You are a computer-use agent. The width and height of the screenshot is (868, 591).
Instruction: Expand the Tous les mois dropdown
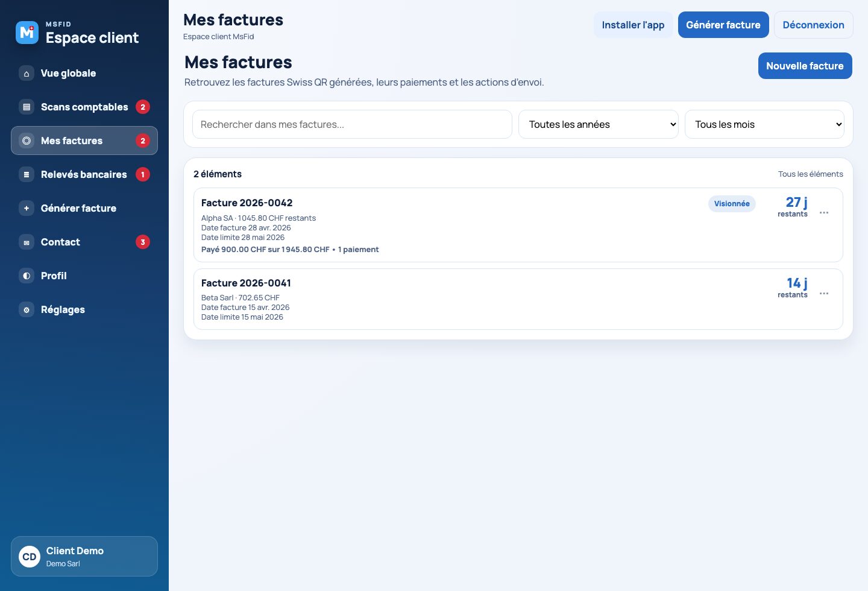764,124
